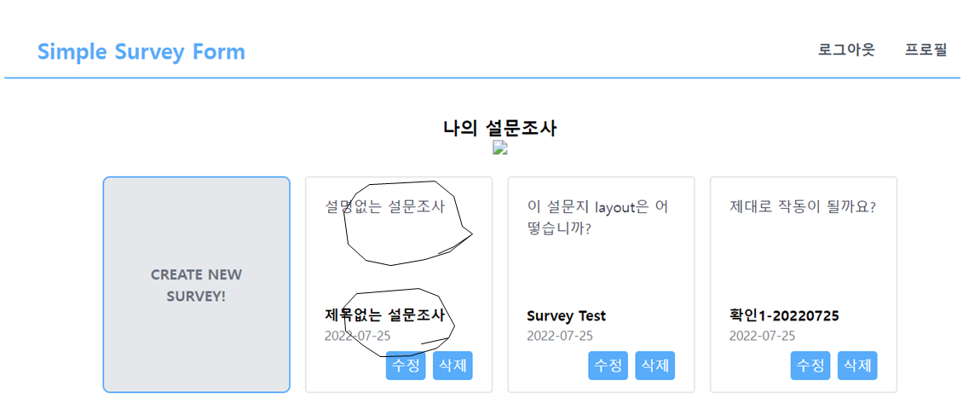The height and width of the screenshot is (415, 980).
Task: Click the Simple Survey Form logo
Action: point(141,52)
